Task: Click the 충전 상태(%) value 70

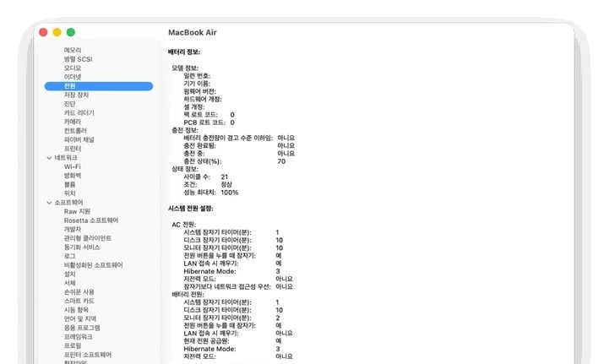Action: coord(281,161)
